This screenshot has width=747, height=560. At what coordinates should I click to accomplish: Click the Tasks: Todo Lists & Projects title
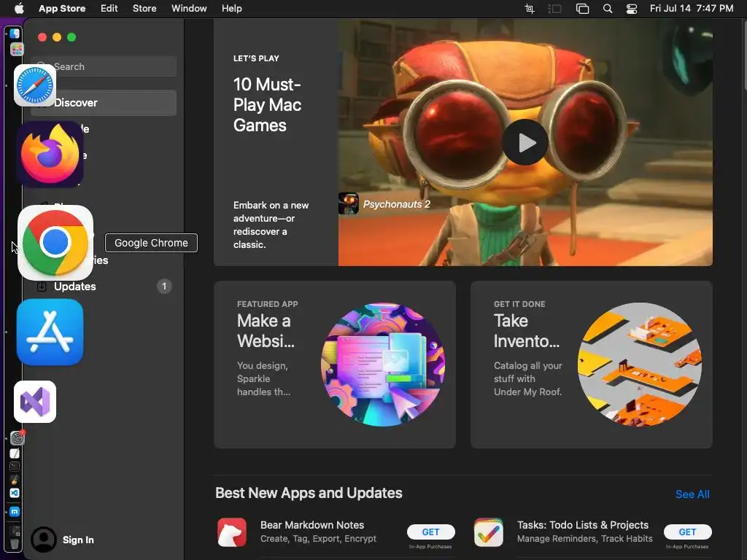point(583,525)
